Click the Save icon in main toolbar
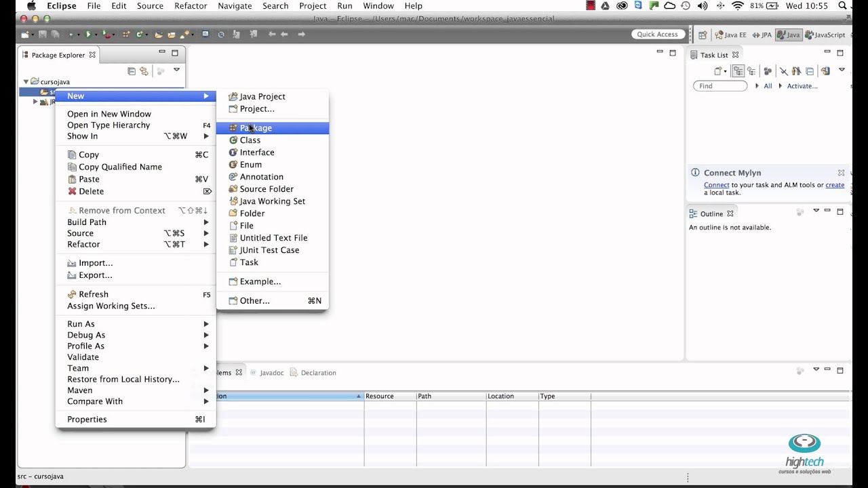 pos(43,34)
